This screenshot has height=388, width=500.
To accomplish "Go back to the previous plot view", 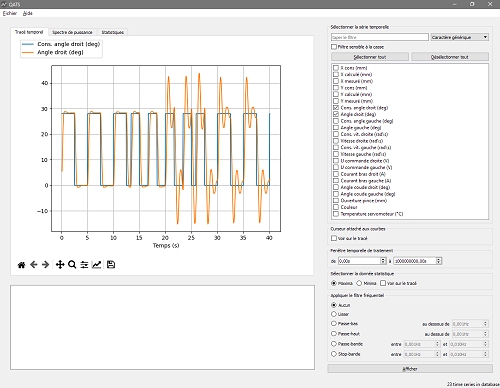I will (x=33, y=265).
